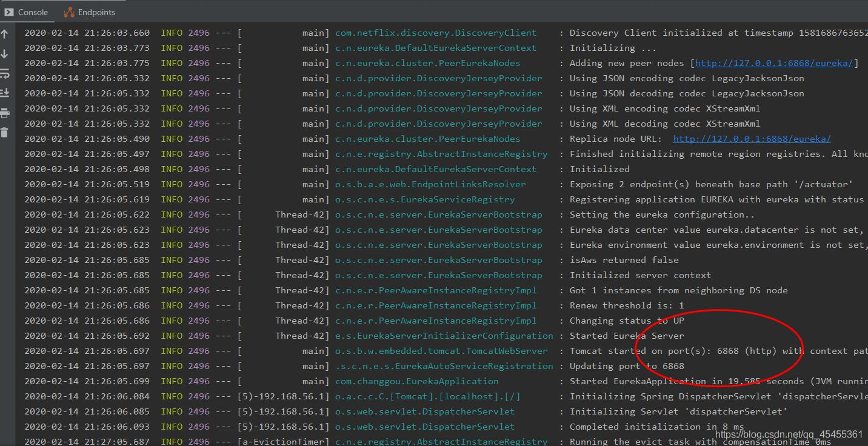
Task: Click logger name o.a.c.c.C.[Tomcat].[localhost].[/]
Action: pos(428,396)
